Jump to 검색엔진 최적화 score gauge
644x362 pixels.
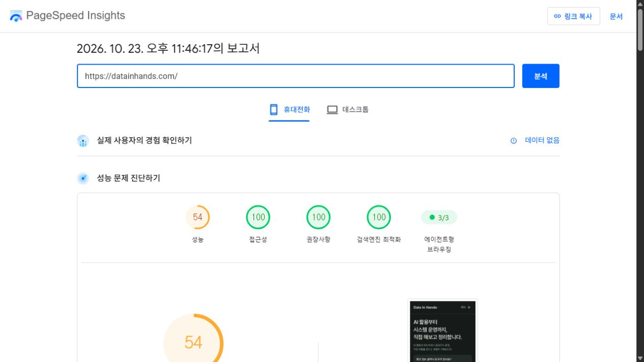click(379, 218)
